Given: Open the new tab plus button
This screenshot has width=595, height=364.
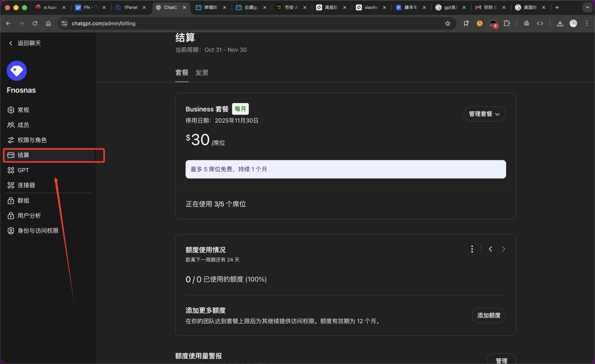Looking at the screenshot, I should tap(557, 7).
